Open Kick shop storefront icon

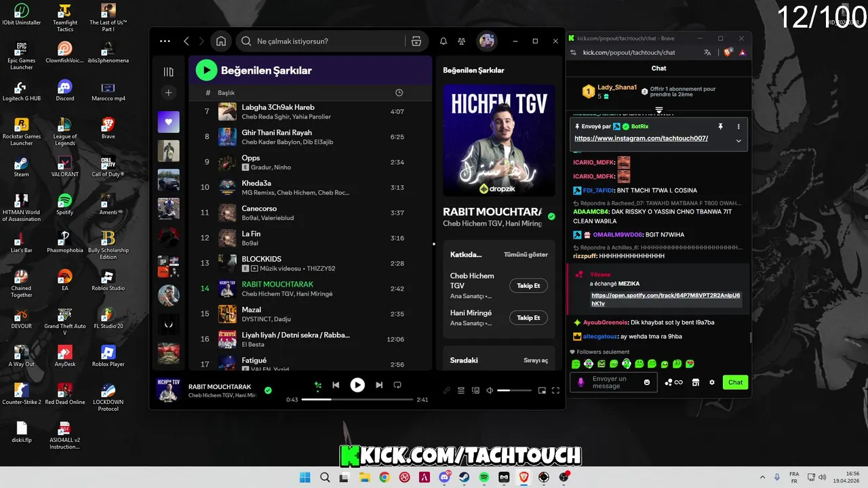695,382
